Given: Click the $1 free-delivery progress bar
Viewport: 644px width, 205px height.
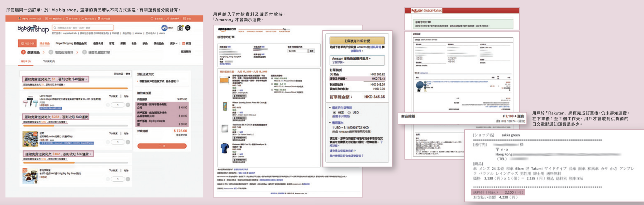Looking at the screenshot, I should (x=75, y=88).
